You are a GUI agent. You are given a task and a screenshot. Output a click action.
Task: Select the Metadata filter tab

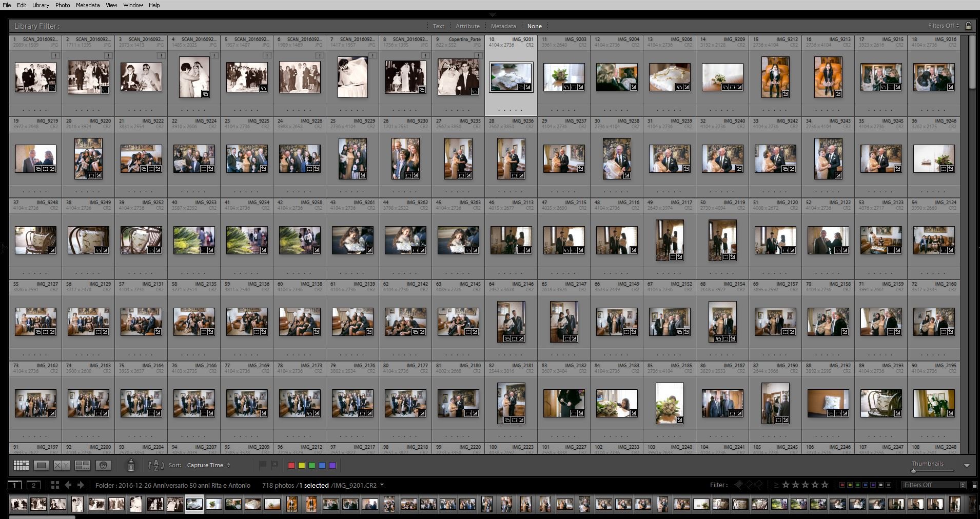tap(503, 26)
